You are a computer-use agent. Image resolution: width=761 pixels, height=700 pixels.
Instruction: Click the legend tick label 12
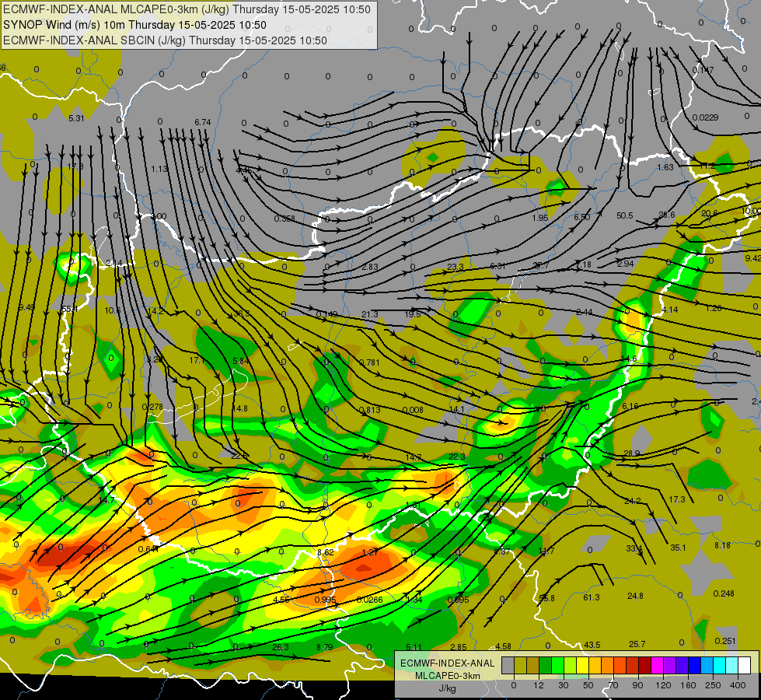[539, 685]
